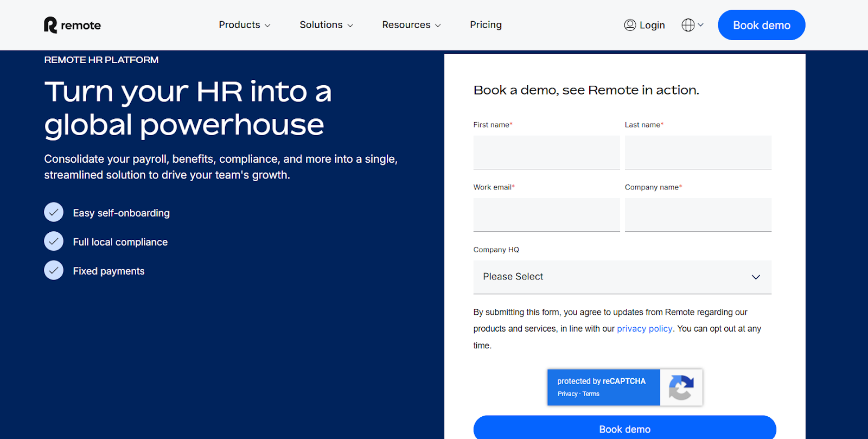Expand the Resources menu
Image resolution: width=868 pixels, height=439 pixels.
coord(412,25)
